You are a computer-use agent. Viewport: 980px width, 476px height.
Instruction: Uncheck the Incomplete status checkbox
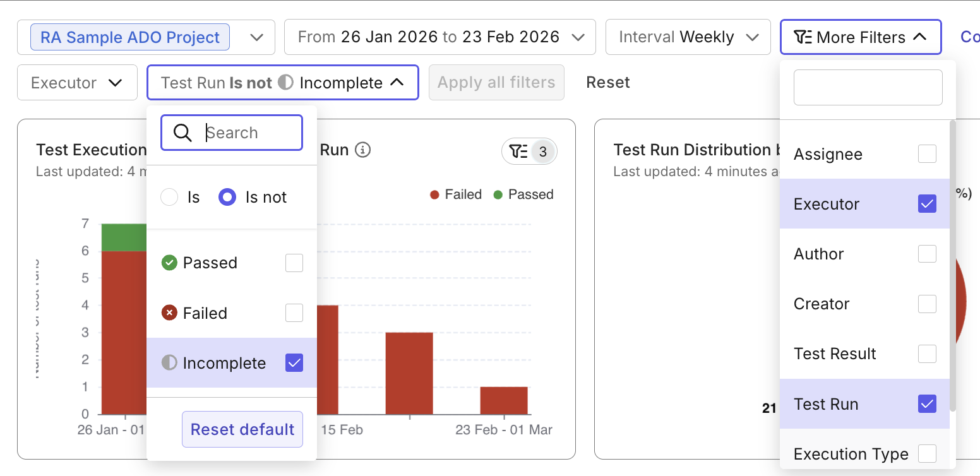pos(294,362)
